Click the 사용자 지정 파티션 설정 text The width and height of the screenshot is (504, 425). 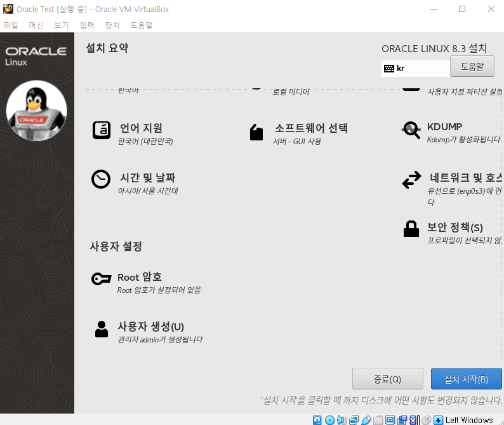click(465, 92)
